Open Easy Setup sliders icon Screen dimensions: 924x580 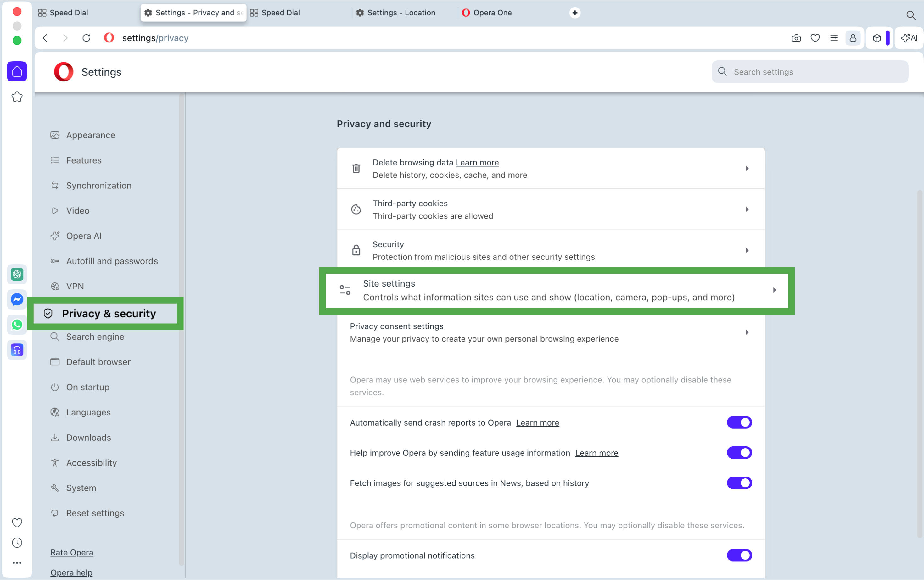tap(834, 38)
